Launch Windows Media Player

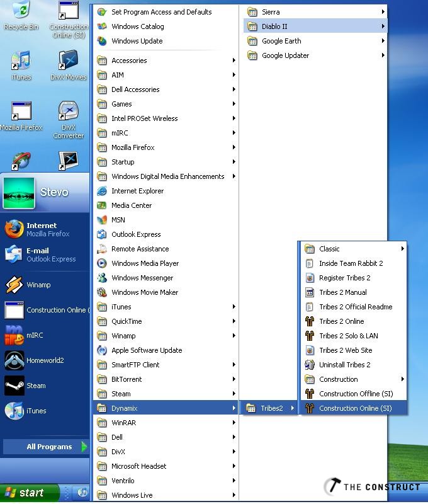pyautogui.click(x=166, y=263)
